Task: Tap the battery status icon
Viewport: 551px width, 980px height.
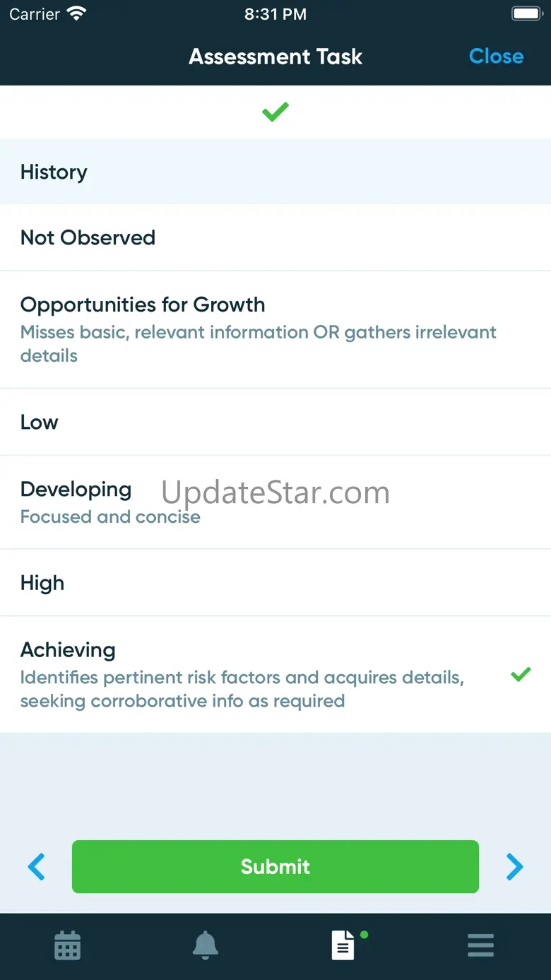Action: (526, 13)
